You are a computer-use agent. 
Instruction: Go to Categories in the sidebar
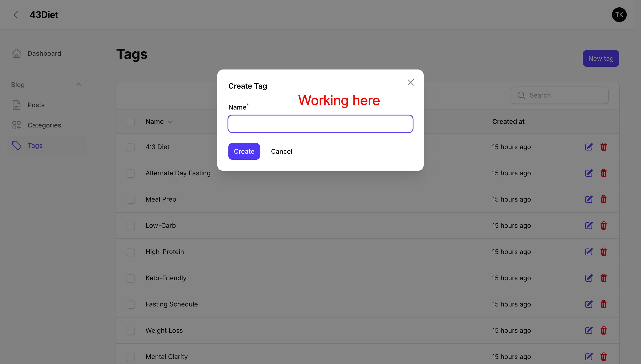44,125
